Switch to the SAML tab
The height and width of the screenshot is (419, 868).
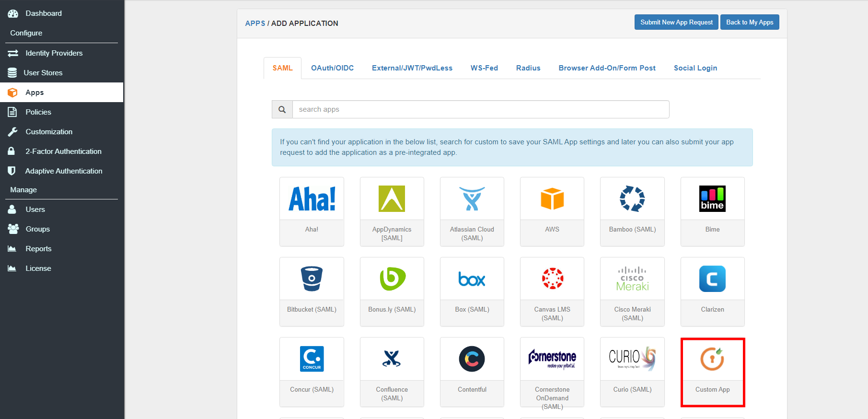283,68
